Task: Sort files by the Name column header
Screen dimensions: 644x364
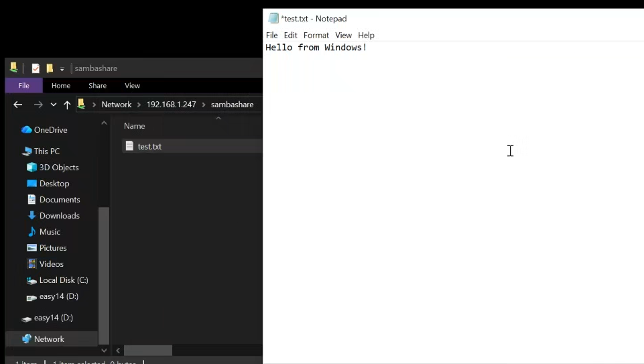Action: coord(135,126)
